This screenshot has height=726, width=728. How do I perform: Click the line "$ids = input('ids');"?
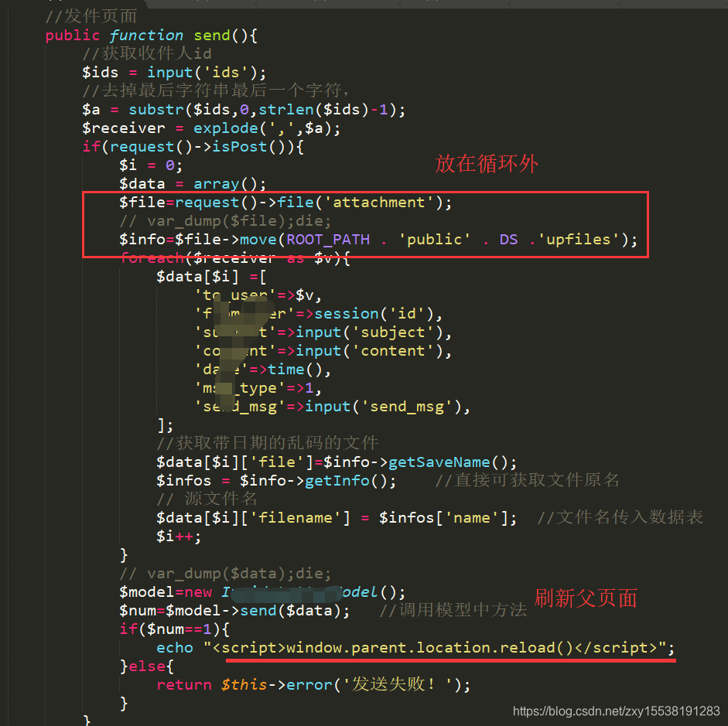174,73
